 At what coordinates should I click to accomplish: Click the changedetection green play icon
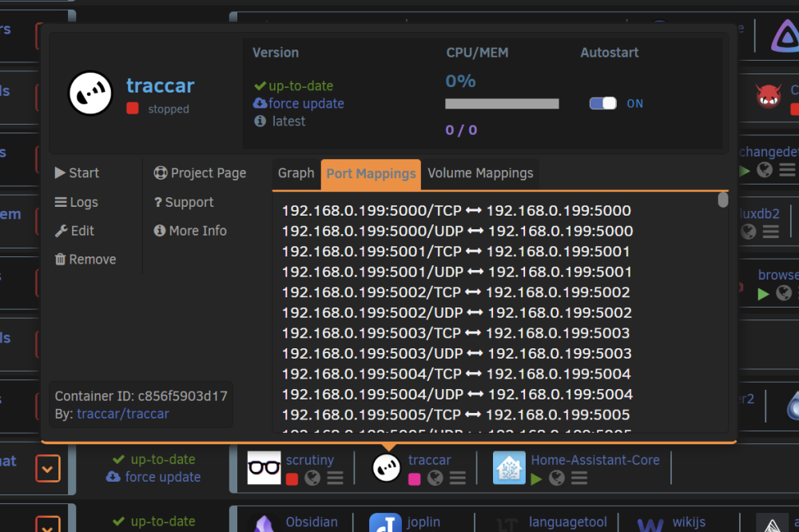point(745,171)
